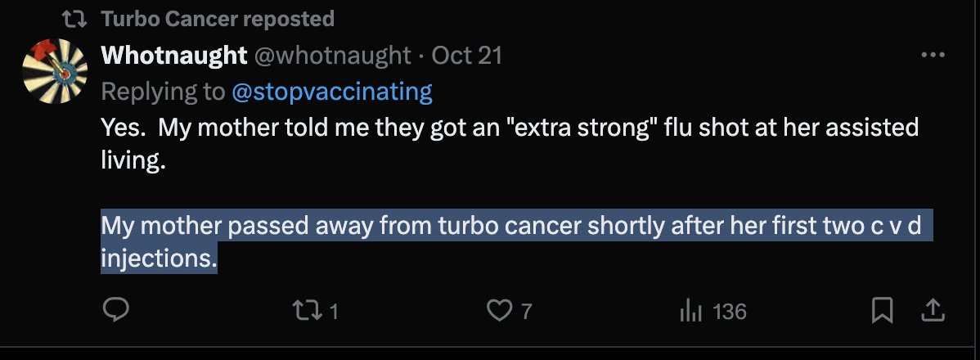Open the "Turbo Cancer reposted" profile link
Viewport: 980px width, 360px height.
(x=218, y=19)
